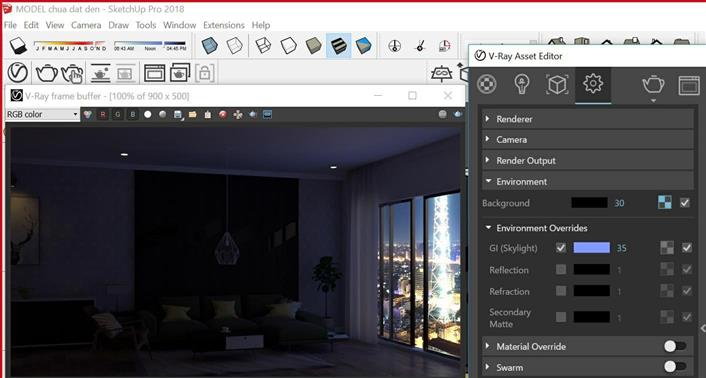Enable the Refraction override checkbox

click(561, 291)
